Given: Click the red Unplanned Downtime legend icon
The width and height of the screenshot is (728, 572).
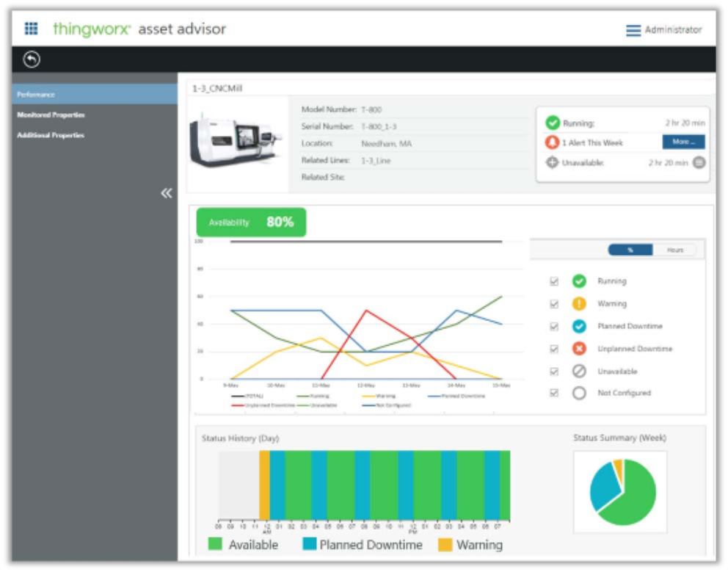Looking at the screenshot, I should click(x=579, y=349).
